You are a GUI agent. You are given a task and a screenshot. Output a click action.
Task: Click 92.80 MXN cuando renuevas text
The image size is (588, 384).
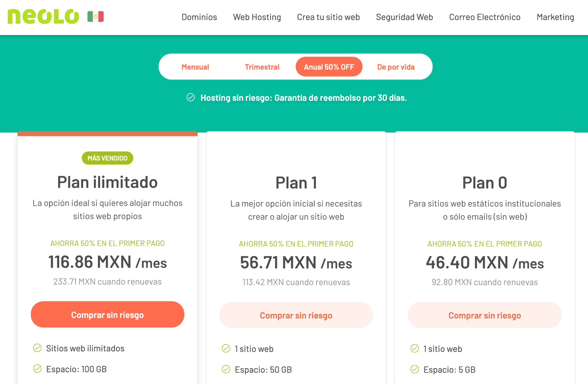tap(485, 282)
